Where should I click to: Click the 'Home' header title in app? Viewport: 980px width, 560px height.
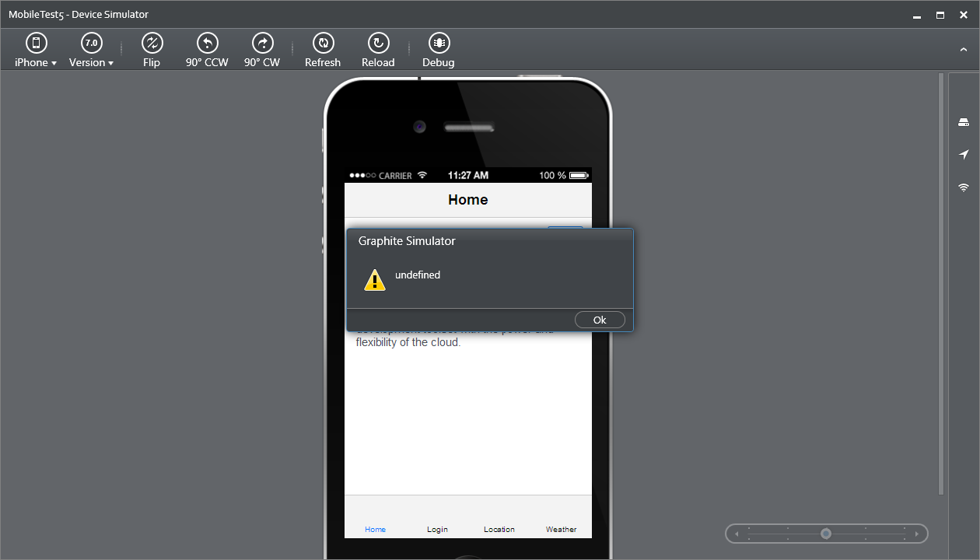468,200
